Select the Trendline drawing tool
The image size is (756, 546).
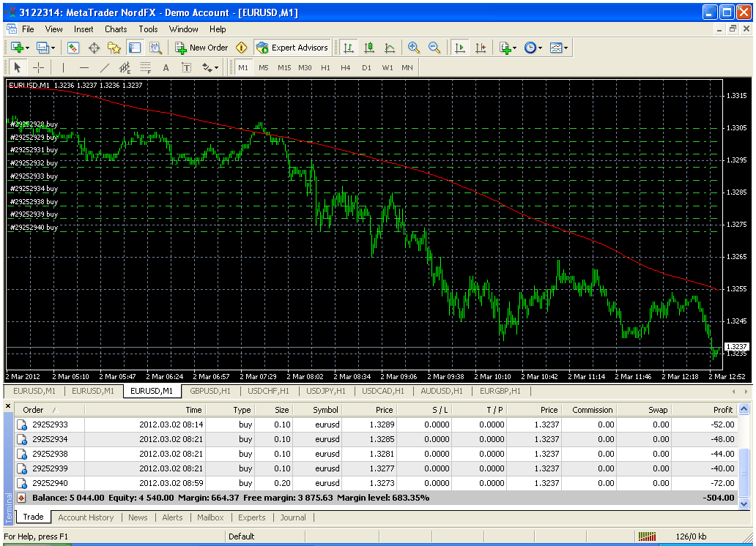(x=104, y=67)
